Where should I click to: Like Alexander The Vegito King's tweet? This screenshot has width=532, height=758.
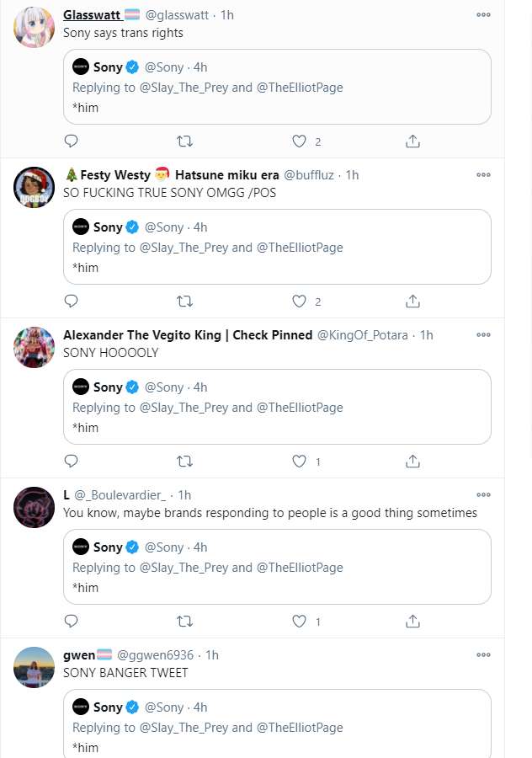[299, 462]
